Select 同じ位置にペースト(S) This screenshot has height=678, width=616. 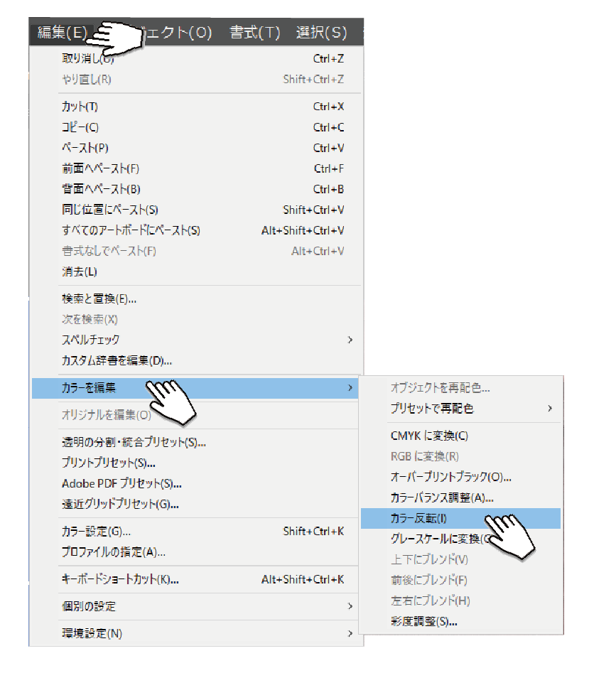click(109, 210)
